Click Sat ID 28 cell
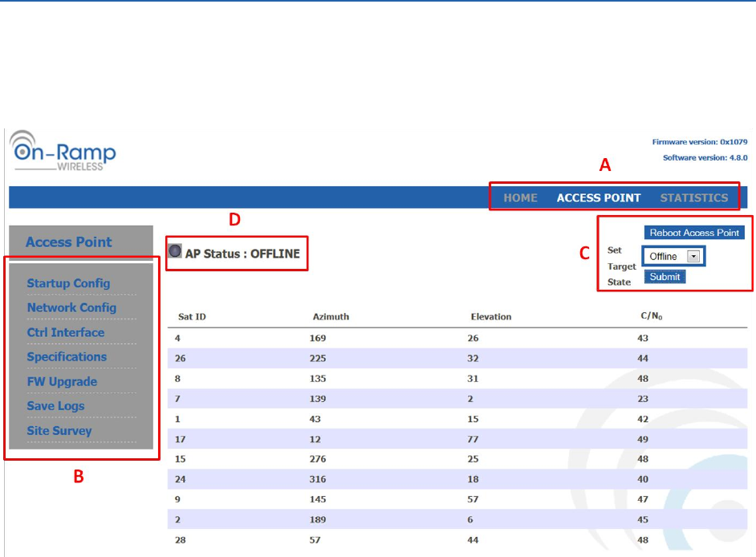The height and width of the screenshot is (557, 756). coord(181,540)
